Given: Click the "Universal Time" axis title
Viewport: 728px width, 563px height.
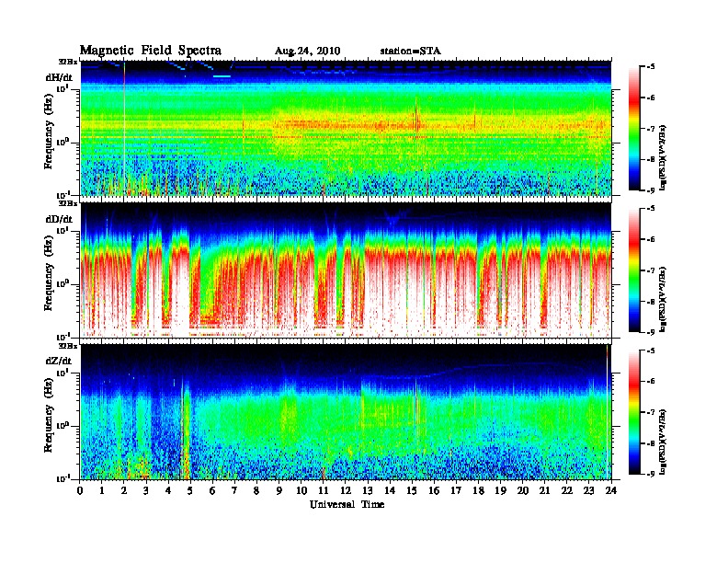Looking at the screenshot, I should [x=347, y=504].
